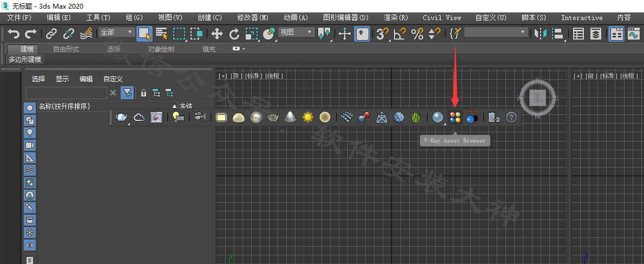Switch to the 对象绘制 ribbon tab
The height and width of the screenshot is (264, 644).
[x=161, y=49]
